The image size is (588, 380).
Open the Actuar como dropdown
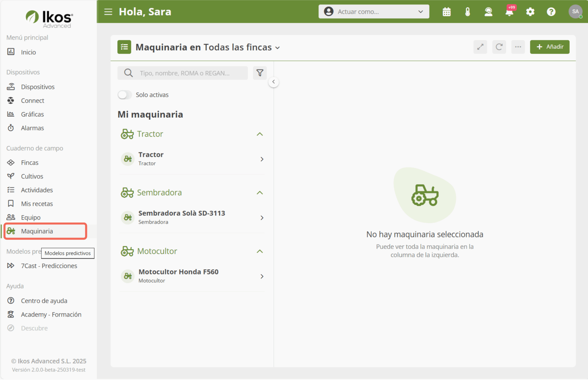tap(373, 12)
